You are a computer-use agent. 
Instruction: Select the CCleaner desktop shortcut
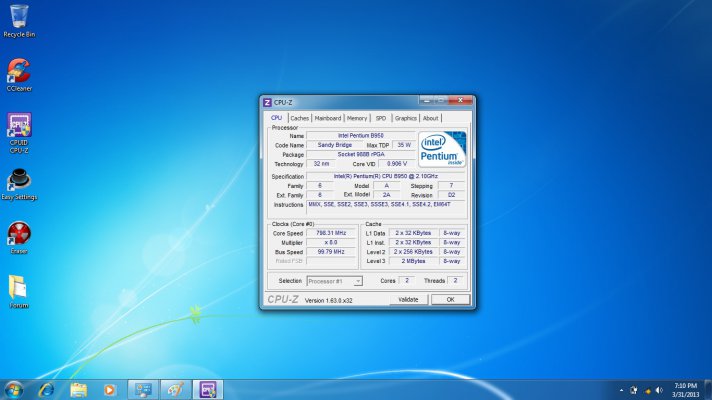click(x=19, y=75)
